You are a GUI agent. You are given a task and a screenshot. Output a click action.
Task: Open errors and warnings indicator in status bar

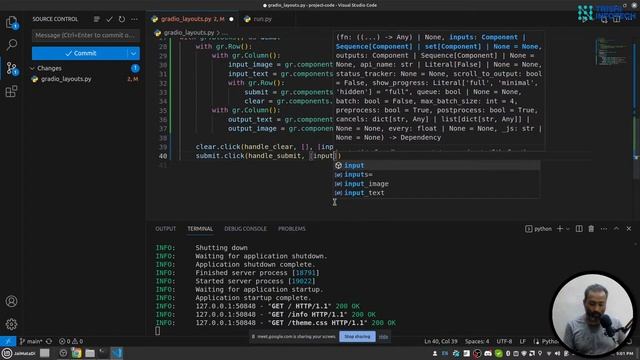point(71,341)
